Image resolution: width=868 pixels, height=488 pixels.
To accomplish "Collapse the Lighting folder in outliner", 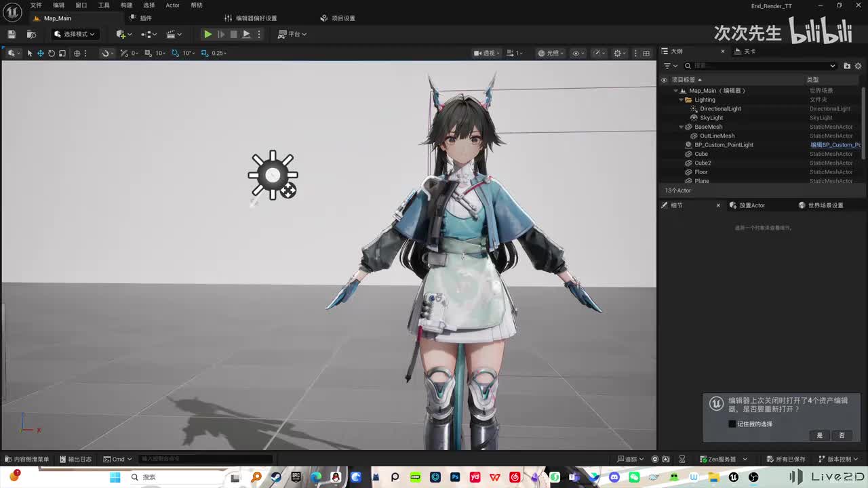I will (x=681, y=100).
